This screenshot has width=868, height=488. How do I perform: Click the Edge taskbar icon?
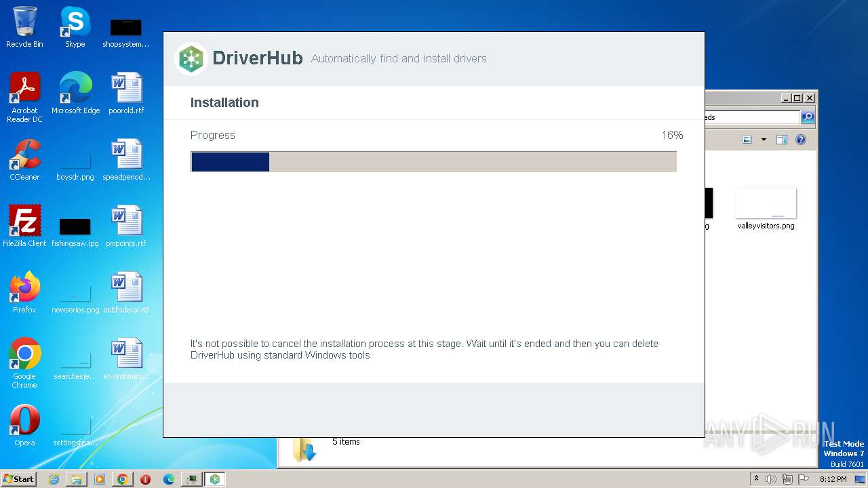(169, 479)
